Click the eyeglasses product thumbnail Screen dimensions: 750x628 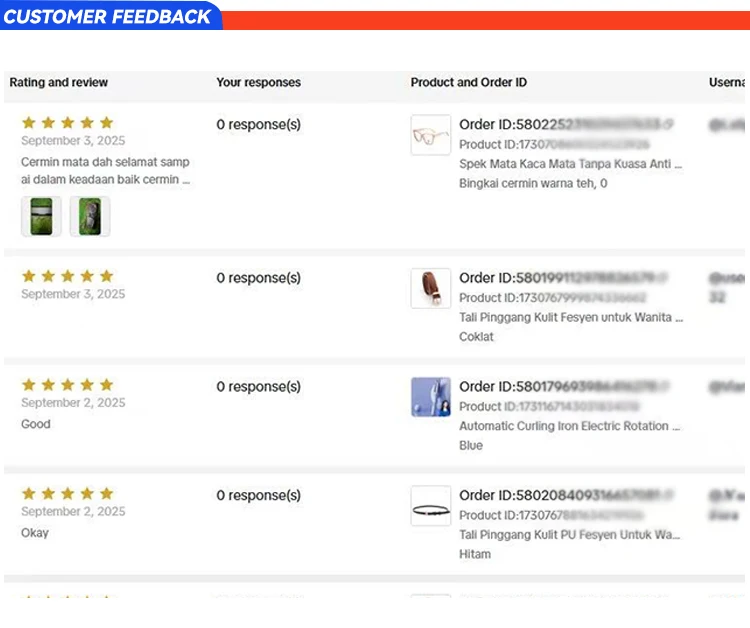430,135
